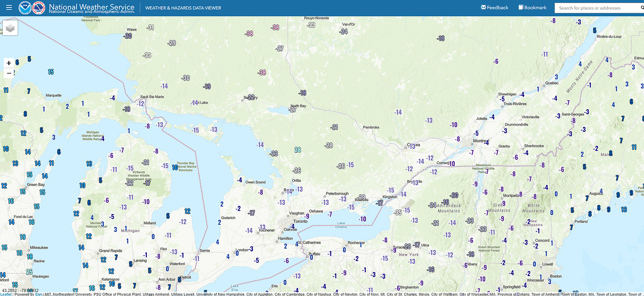Click the Bookmark button

[x=533, y=8]
